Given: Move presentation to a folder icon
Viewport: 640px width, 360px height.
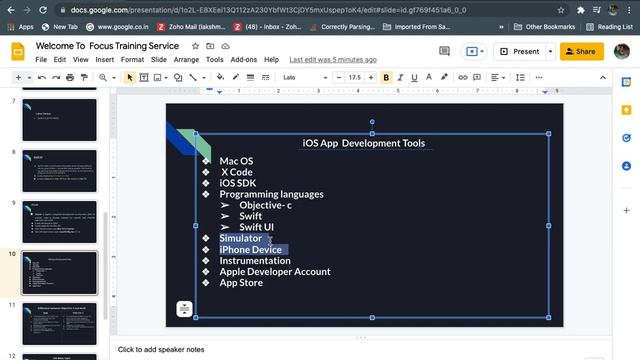Looking at the screenshot, I should coord(210,46).
